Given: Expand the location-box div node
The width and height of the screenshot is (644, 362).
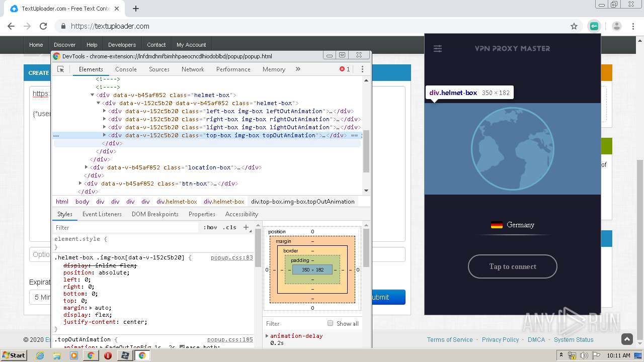Looking at the screenshot, I should 86,167.
